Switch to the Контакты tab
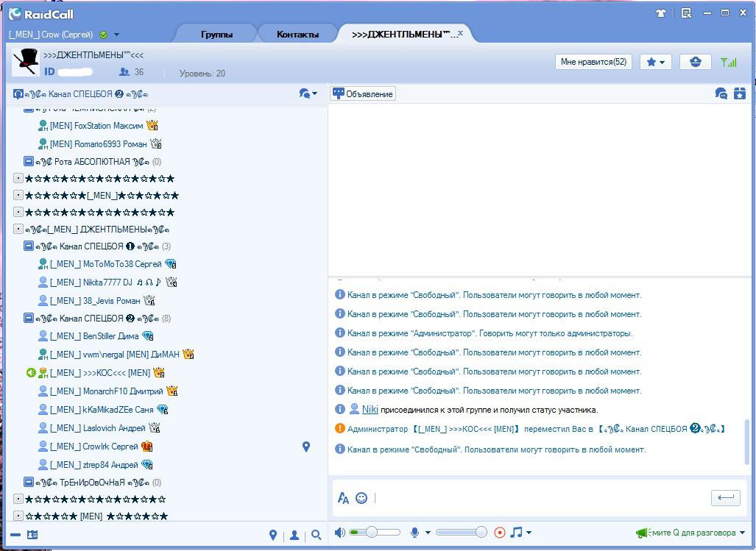Viewport: 756px width, 551px height. coord(297,34)
